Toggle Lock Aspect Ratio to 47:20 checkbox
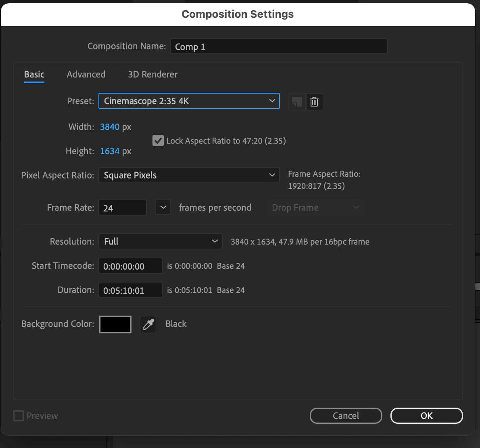The height and width of the screenshot is (448, 480). click(158, 140)
